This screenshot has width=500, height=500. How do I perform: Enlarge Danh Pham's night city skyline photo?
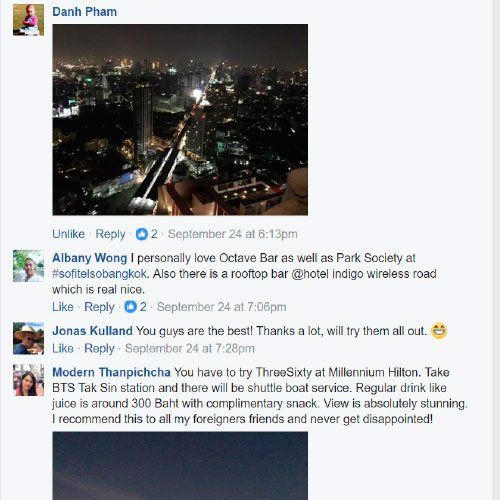coord(180,120)
